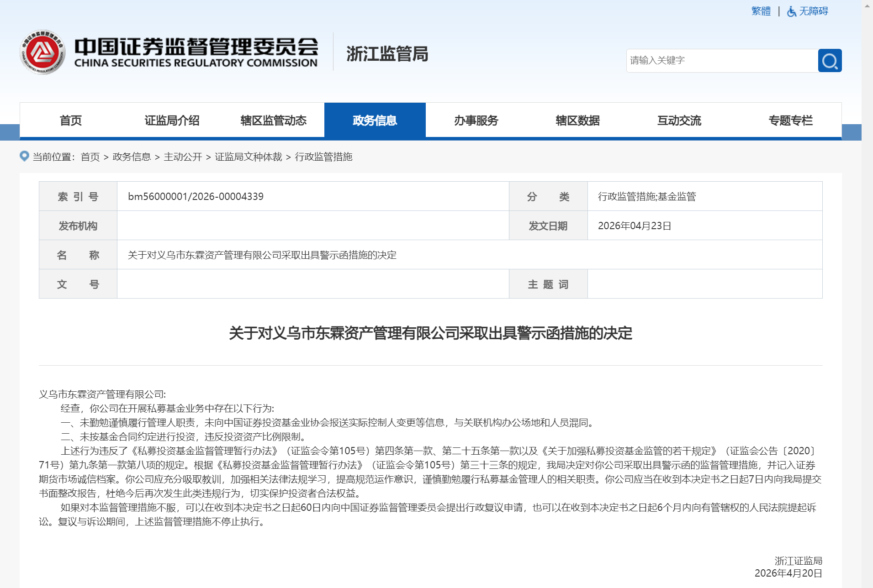
Task: Open the 无障碍 accessibility mode link
Action: click(813, 11)
